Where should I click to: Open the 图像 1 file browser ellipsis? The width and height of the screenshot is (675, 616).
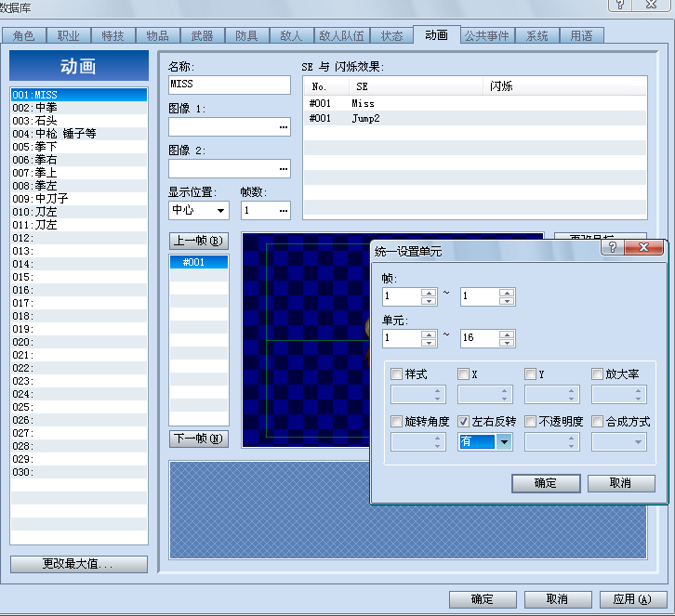[x=283, y=127]
